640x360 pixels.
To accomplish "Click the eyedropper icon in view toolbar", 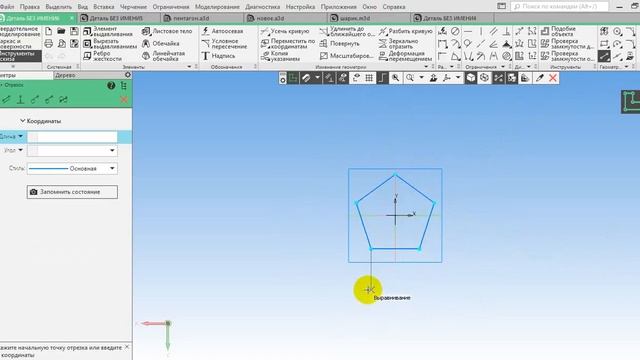I will click(540, 78).
